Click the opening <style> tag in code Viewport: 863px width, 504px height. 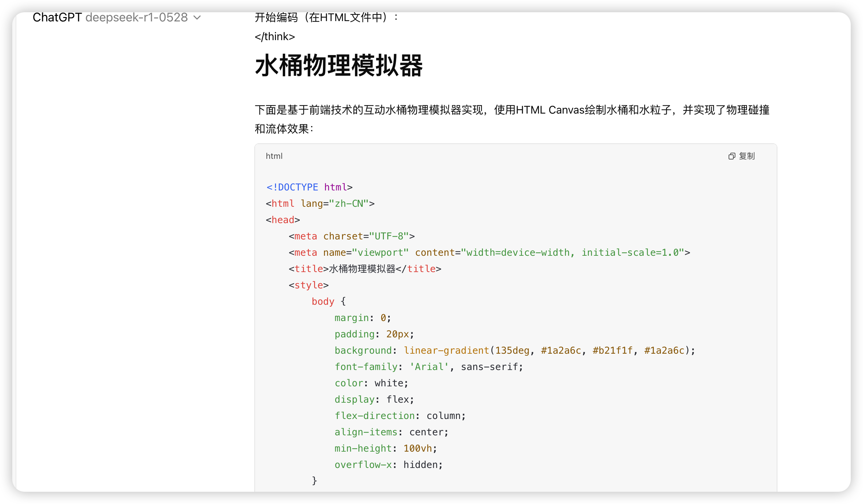(308, 285)
